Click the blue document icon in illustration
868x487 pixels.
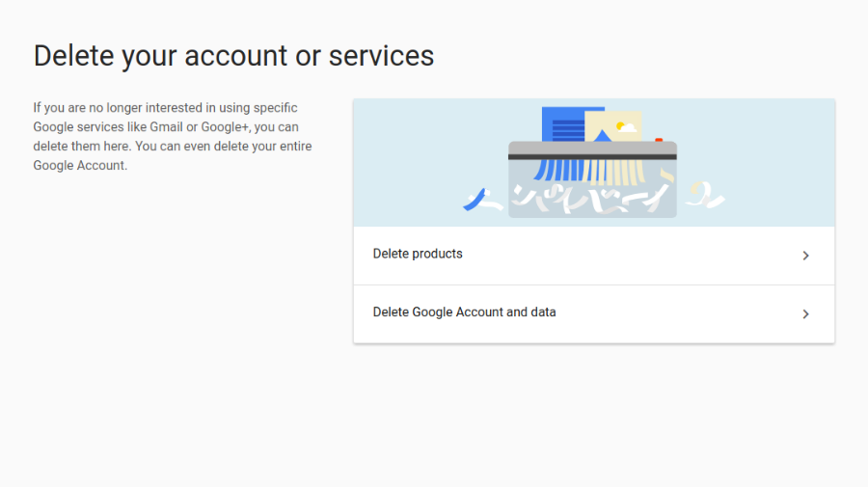(x=561, y=124)
